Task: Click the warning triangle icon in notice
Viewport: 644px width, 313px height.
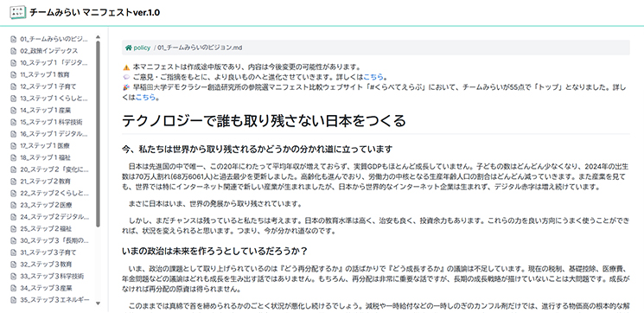Action: pyautogui.click(x=126, y=67)
